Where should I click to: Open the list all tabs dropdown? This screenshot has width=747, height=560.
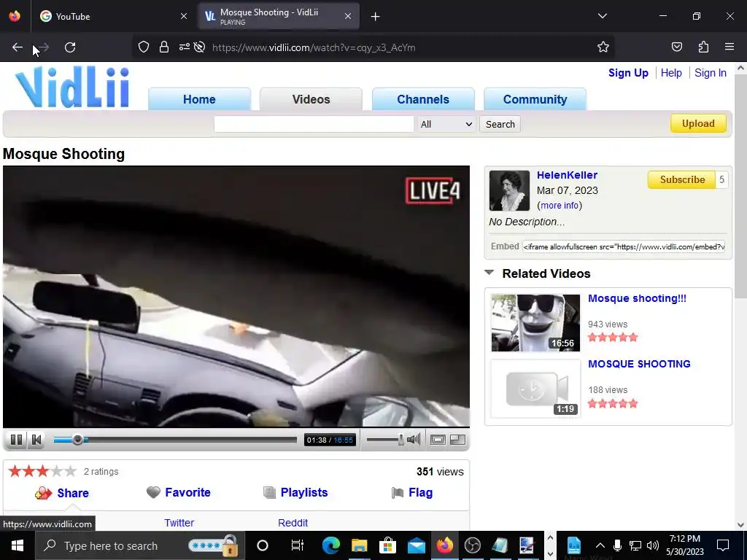click(602, 16)
